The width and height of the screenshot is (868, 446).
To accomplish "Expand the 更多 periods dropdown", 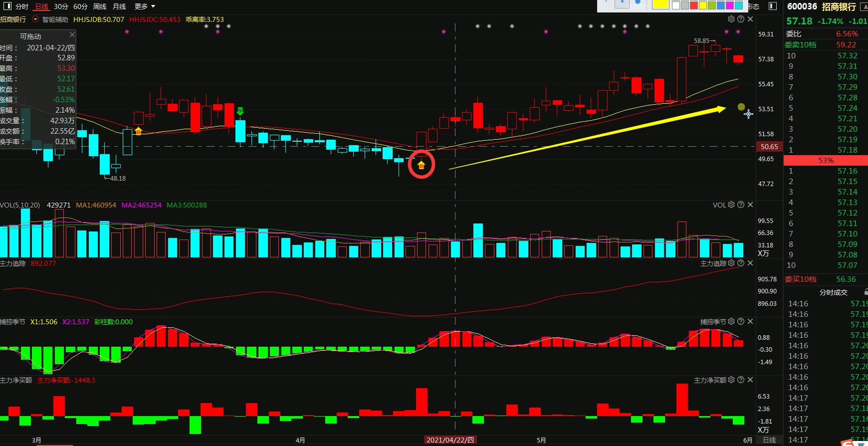I will pyautogui.click(x=145, y=6).
